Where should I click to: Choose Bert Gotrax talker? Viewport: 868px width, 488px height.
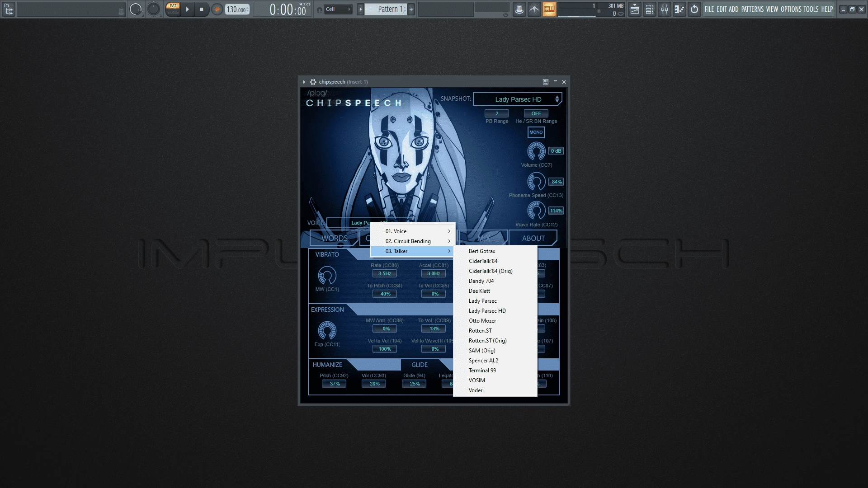(495, 251)
